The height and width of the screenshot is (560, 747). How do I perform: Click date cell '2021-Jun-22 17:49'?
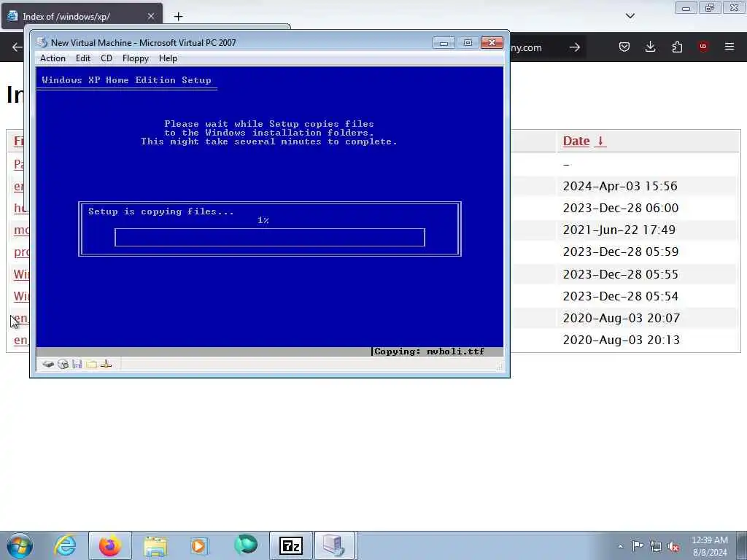click(619, 230)
